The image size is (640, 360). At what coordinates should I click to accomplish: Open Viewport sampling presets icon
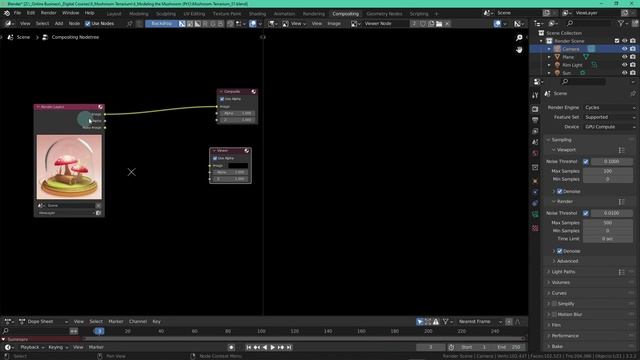coord(621,150)
